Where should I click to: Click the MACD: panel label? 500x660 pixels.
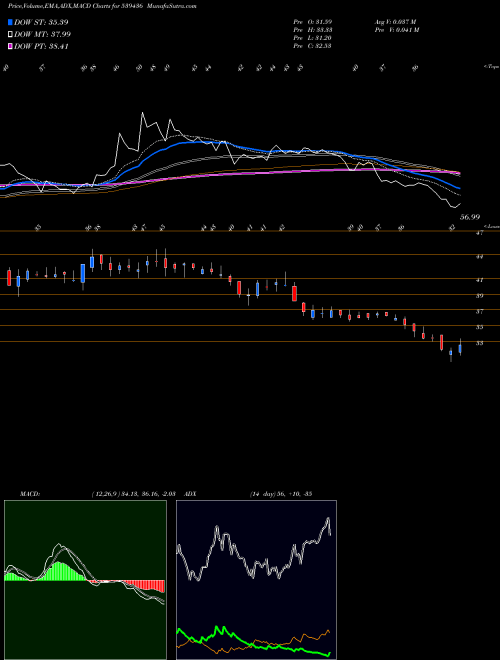29,494
